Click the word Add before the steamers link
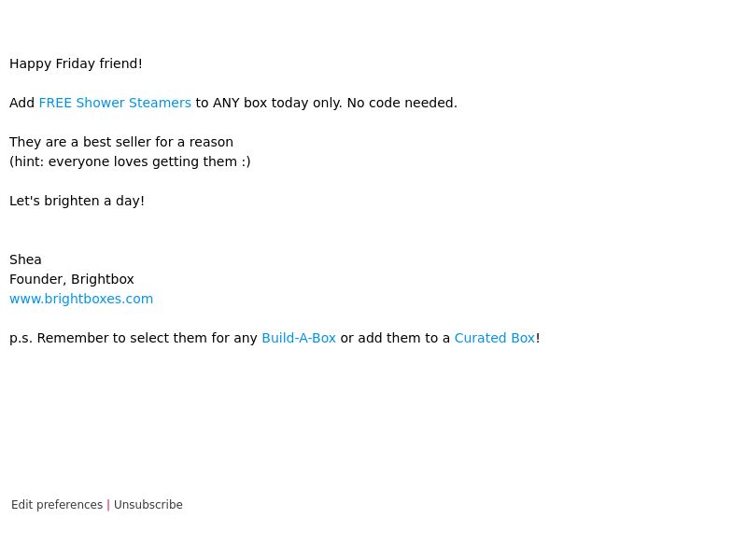Screen dimensions: 747x560 pyautogui.click(x=21, y=103)
